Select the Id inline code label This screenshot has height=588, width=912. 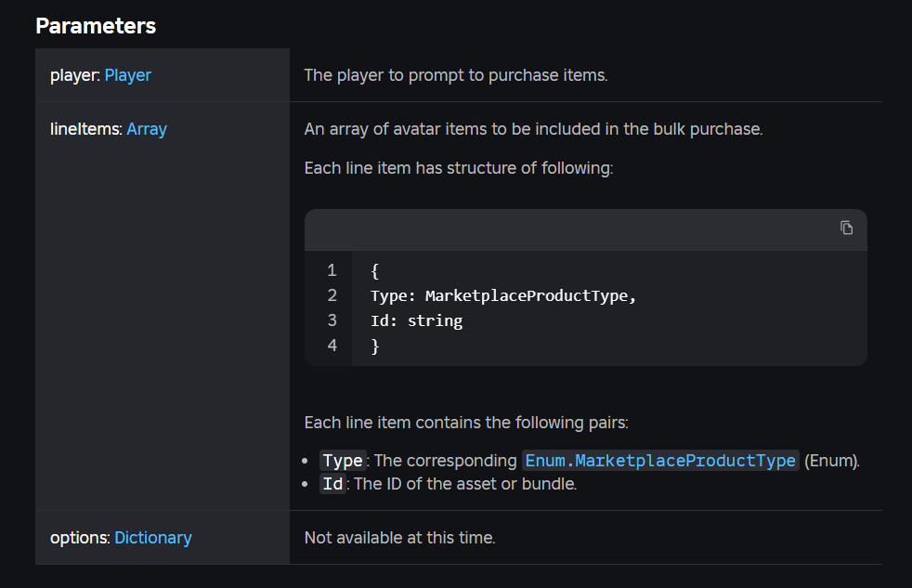332,483
